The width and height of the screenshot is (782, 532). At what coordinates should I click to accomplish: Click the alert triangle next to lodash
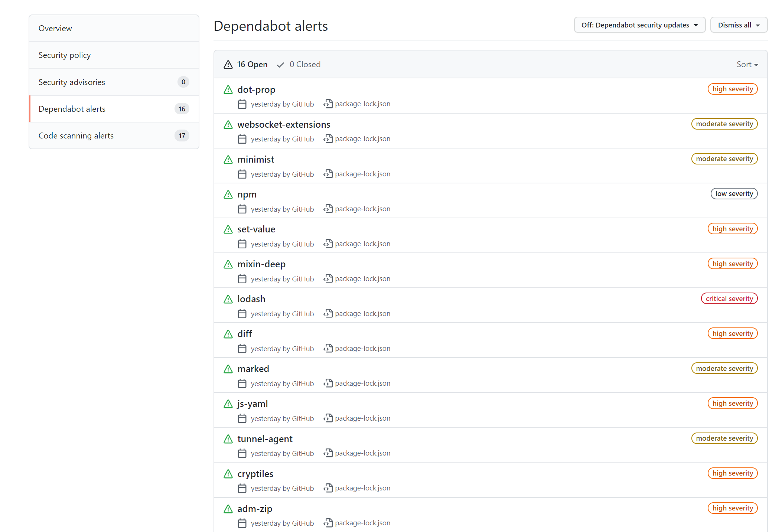[228, 299]
